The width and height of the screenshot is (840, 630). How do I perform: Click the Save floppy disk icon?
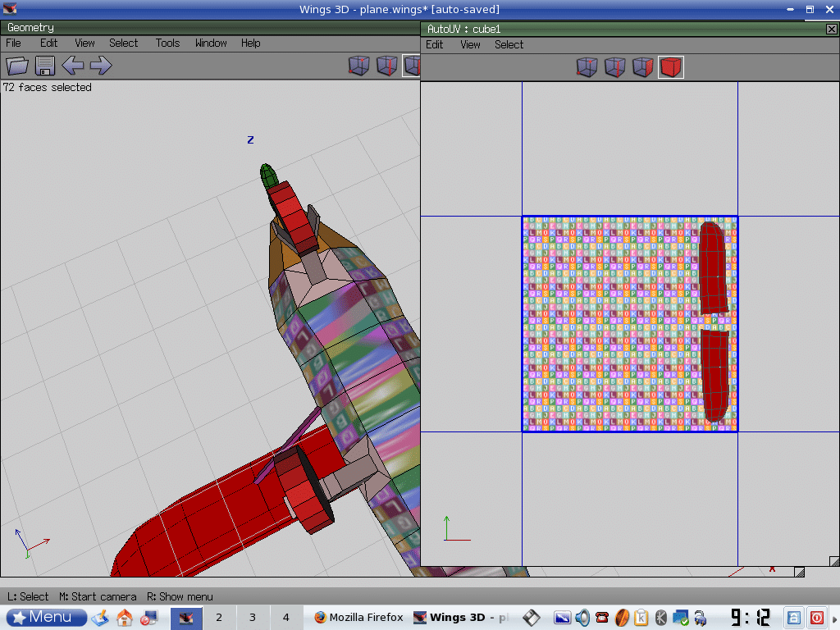pyautogui.click(x=44, y=66)
